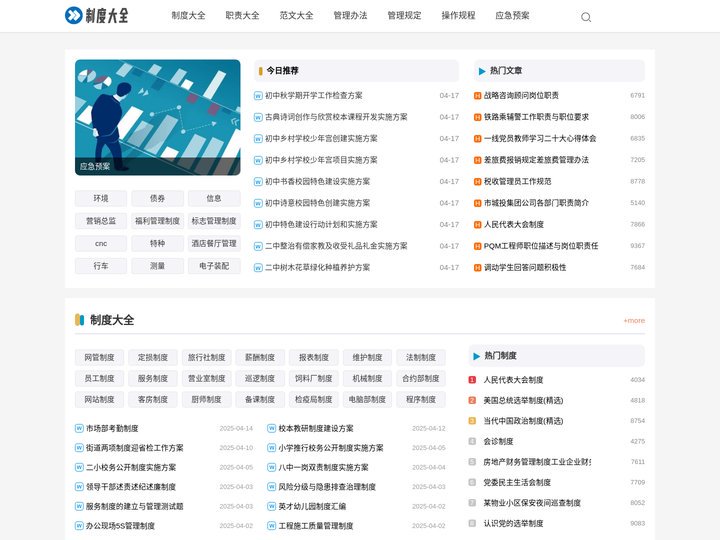Click the 电子装配 tag button

[214, 266]
